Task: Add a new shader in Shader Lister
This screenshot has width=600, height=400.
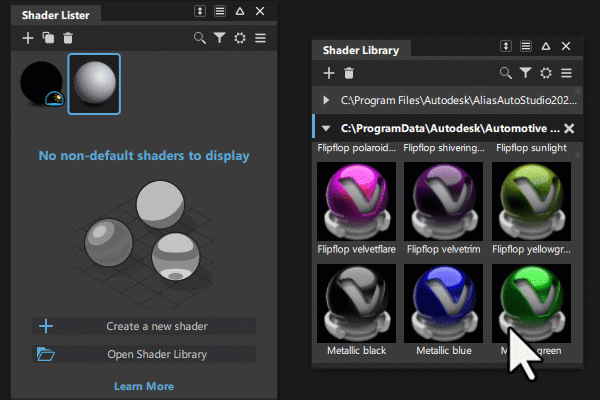Action: pos(28,38)
